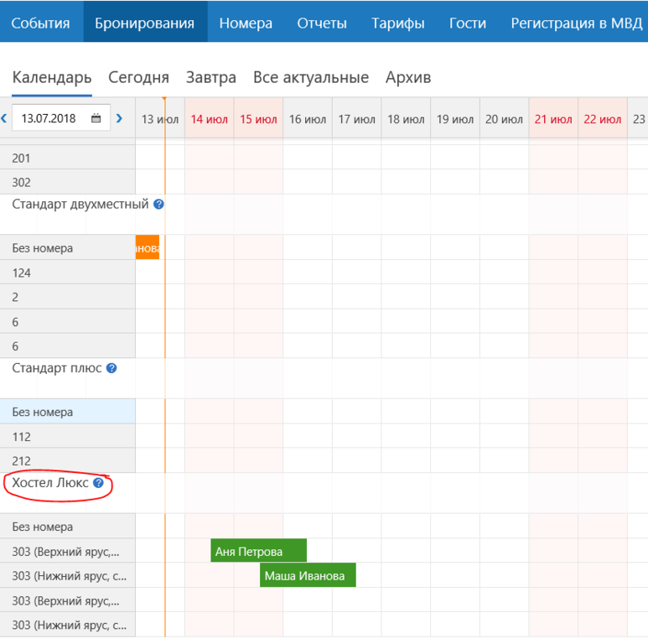Switch to the Архив tab
648x644 pixels.
408,78
